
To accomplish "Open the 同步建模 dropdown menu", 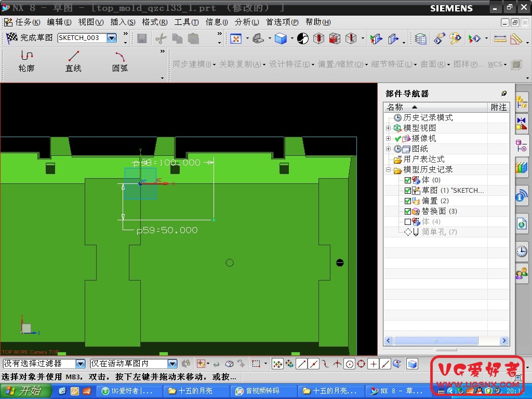I will pos(194,64).
